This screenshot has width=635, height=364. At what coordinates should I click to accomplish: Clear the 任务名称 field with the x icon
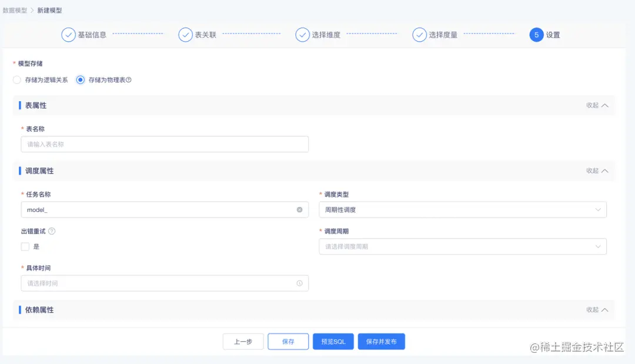coord(300,210)
